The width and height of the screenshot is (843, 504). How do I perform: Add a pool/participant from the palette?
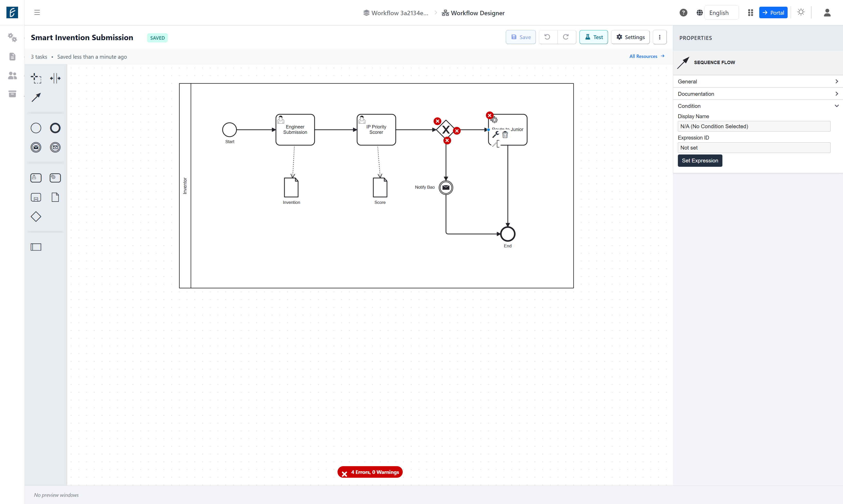tap(36, 247)
